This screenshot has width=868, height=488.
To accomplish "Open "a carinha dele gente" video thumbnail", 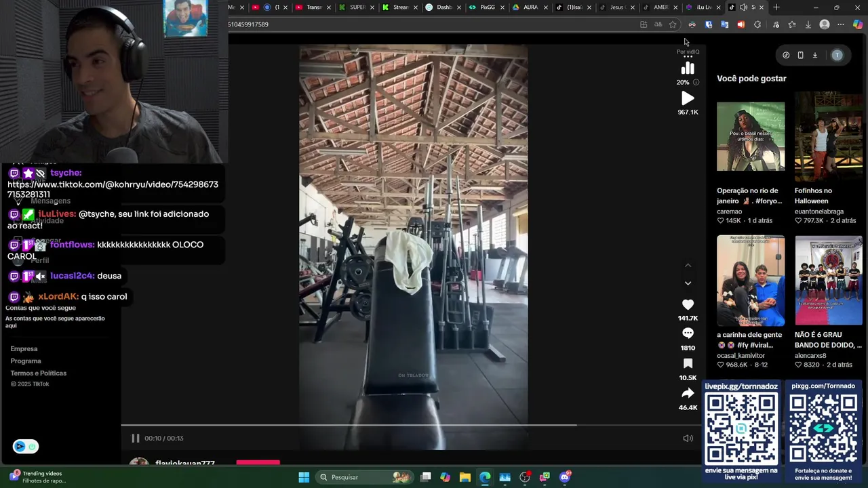I will [x=751, y=281].
